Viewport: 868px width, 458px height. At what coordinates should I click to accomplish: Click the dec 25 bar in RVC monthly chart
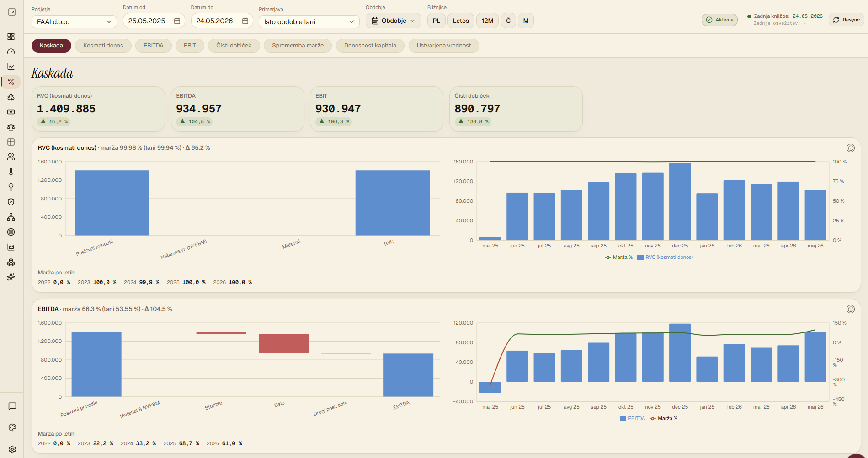680,201
